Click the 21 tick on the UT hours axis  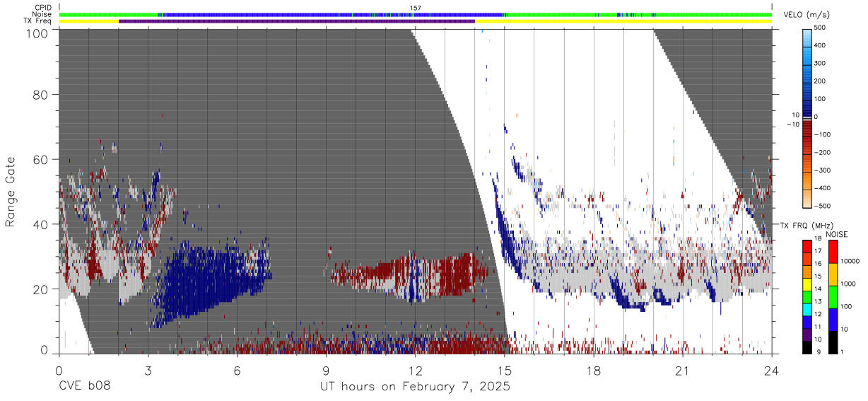coord(683,370)
